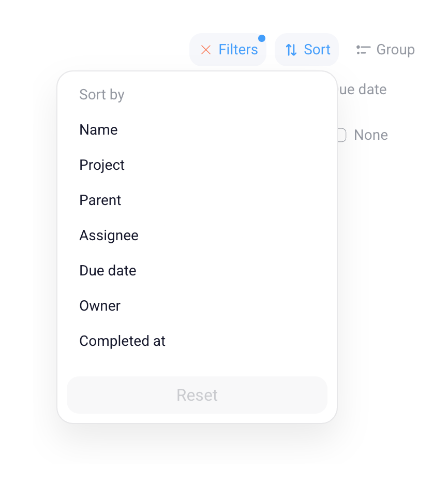Image resolution: width=448 pixels, height=497 pixels.
Task: Click the blue notification dot on Filters button
Action: point(262,38)
